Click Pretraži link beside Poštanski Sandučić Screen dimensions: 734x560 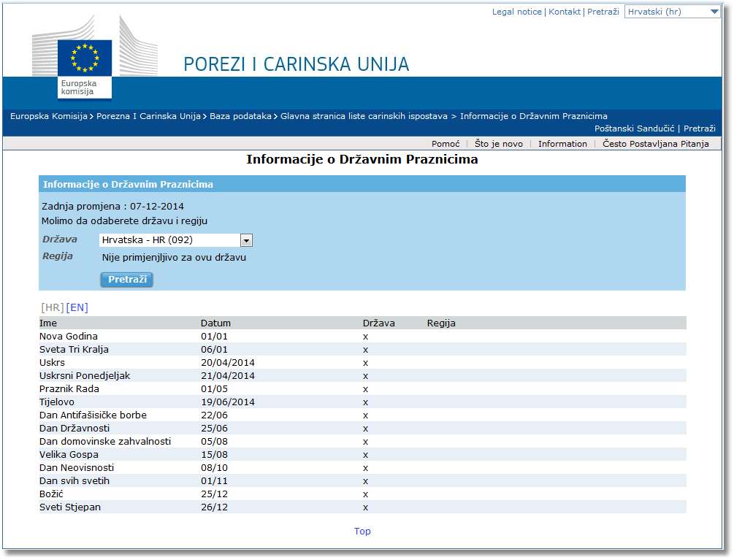(700, 129)
